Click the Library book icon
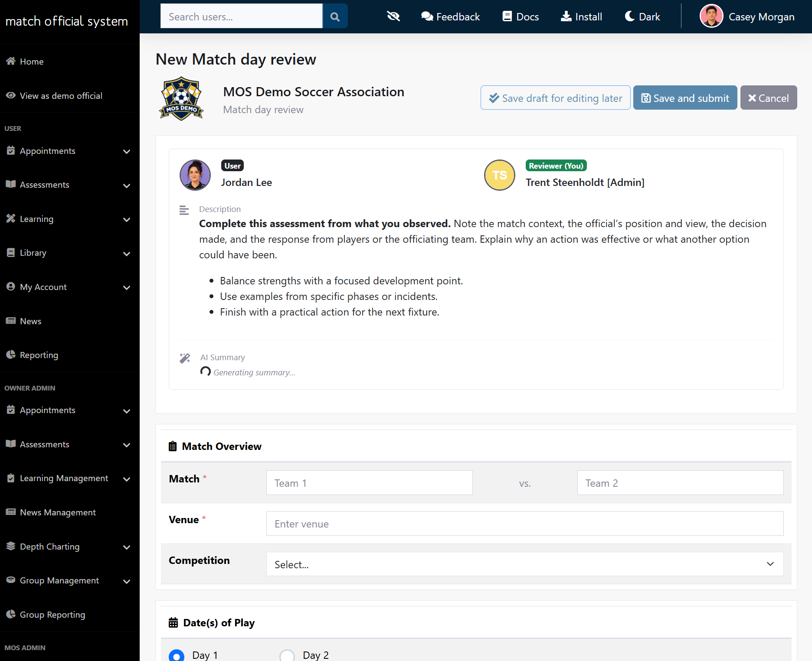Viewport: 812px width, 661px height. tap(11, 252)
